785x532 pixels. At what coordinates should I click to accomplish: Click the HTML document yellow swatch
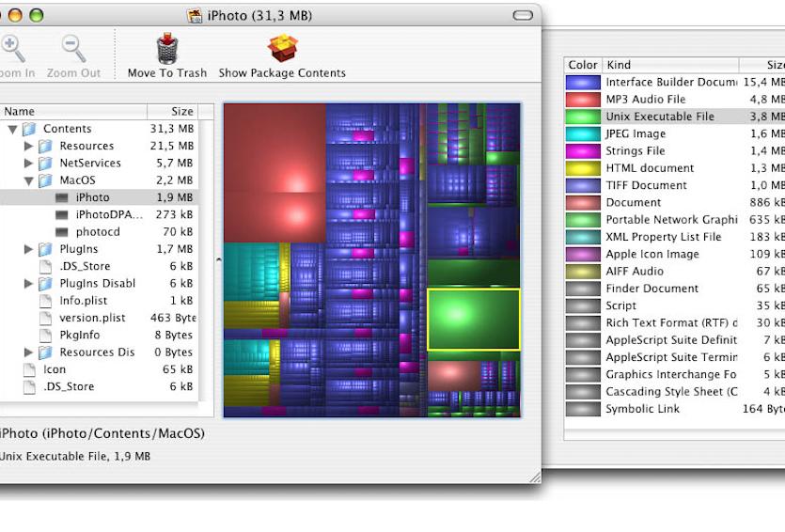click(x=583, y=168)
